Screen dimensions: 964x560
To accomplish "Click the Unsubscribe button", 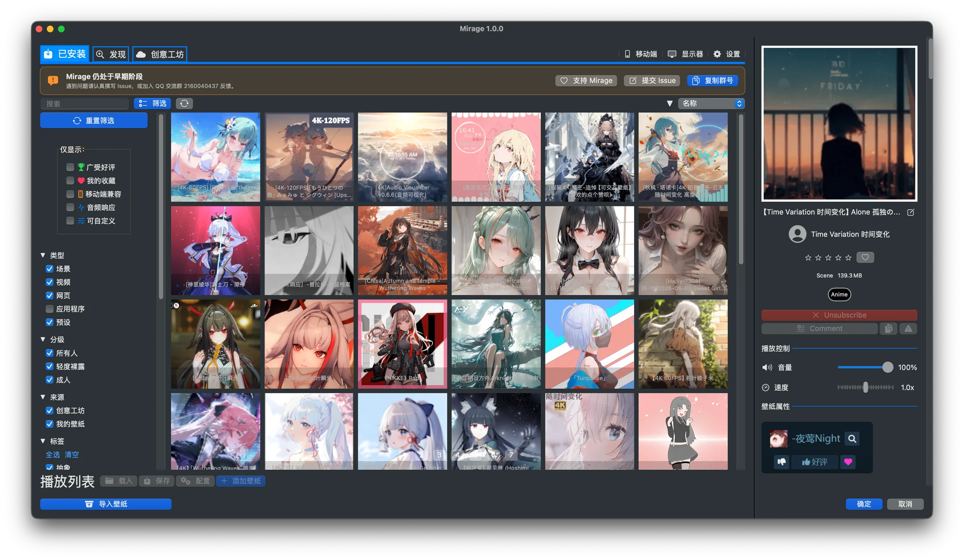I will click(839, 315).
